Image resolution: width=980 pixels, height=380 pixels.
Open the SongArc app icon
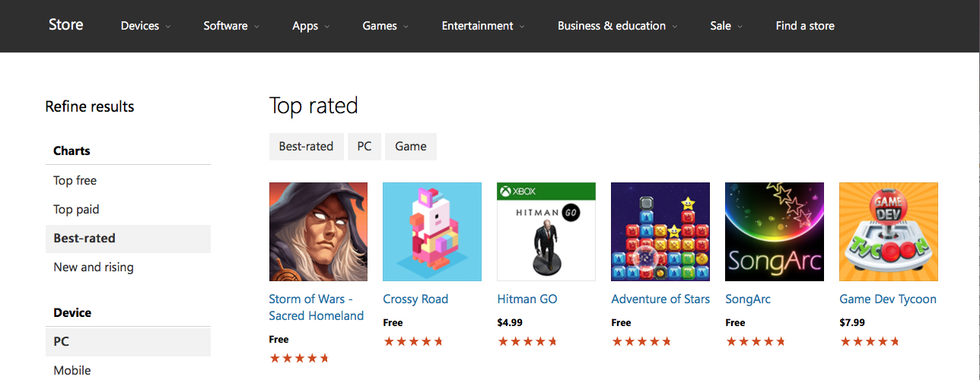(x=775, y=232)
